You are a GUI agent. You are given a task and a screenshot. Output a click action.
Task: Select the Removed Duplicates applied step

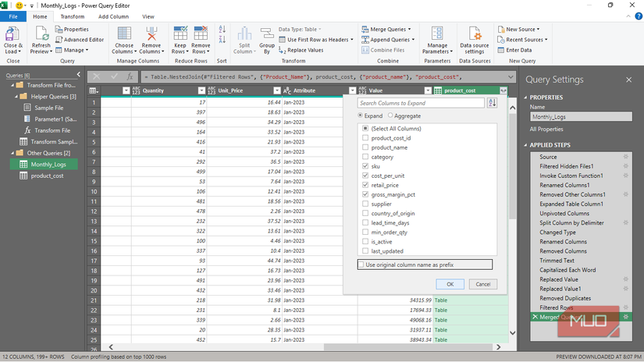[x=565, y=298]
